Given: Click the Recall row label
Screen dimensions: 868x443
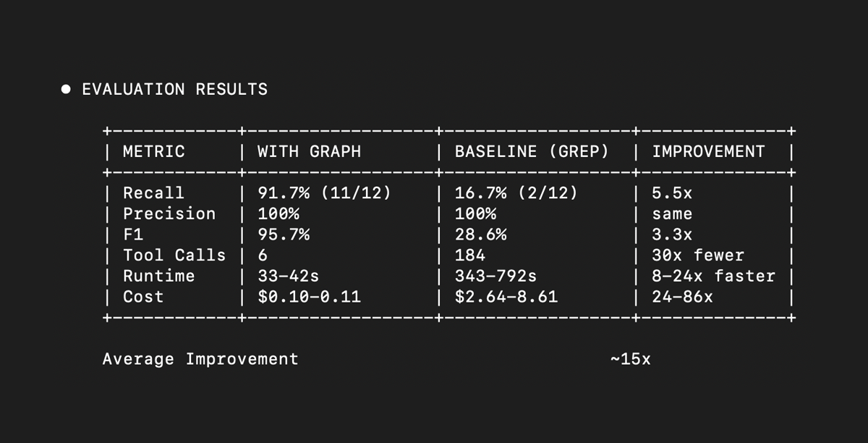Looking at the screenshot, I should pos(154,193).
